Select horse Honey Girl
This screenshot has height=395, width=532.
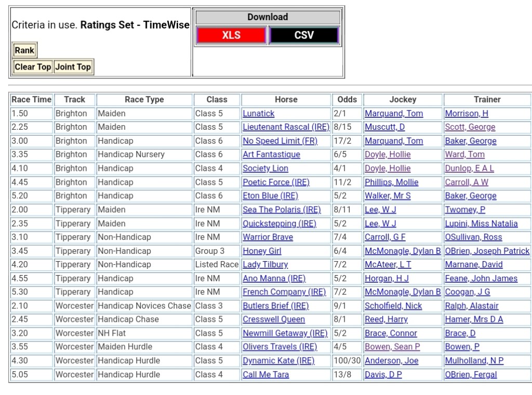pyautogui.click(x=262, y=251)
